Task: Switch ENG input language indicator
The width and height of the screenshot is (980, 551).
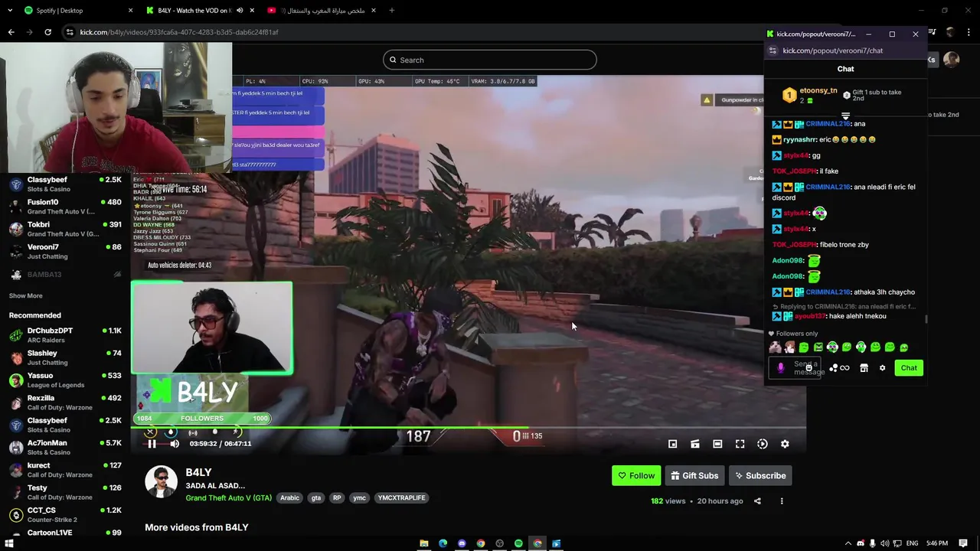Action: pyautogui.click(x=912, y=543)
